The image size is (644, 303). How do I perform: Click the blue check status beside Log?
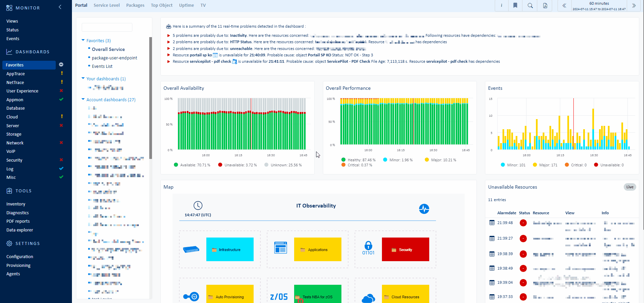61,168
